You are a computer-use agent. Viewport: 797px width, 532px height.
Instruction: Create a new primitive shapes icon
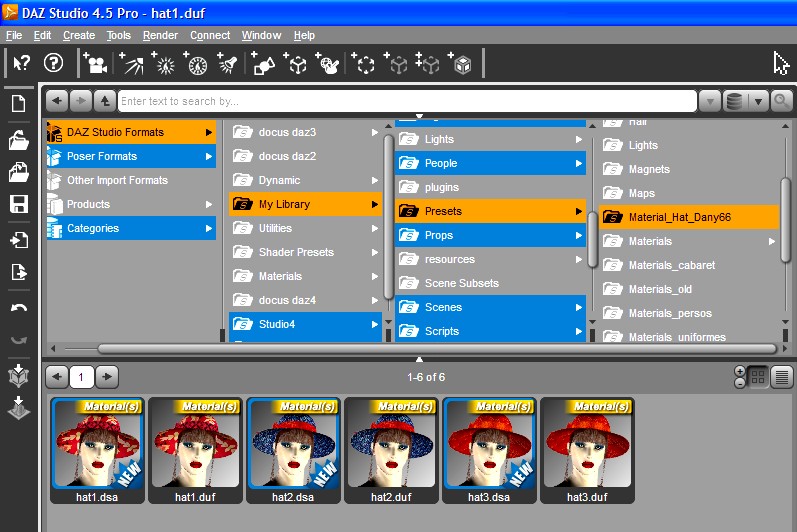click(x=263, y=64)
